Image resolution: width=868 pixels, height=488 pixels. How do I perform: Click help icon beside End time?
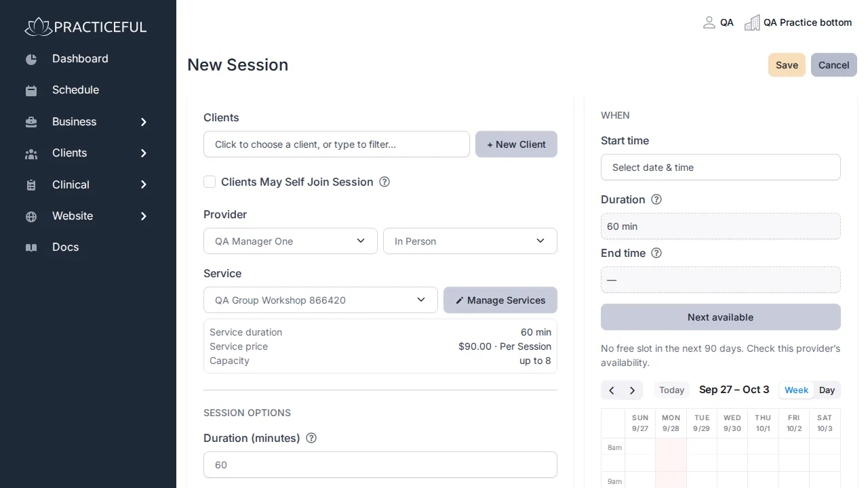[656, 253]
